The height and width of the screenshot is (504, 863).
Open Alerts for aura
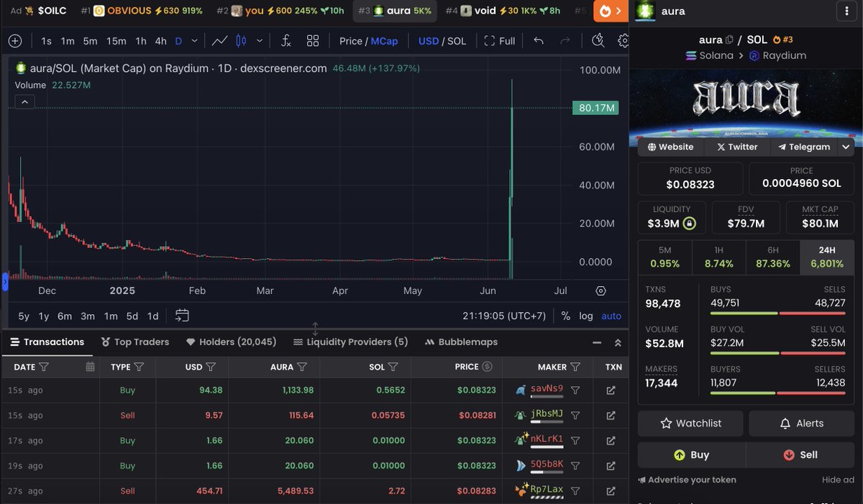tap(801, 423)
